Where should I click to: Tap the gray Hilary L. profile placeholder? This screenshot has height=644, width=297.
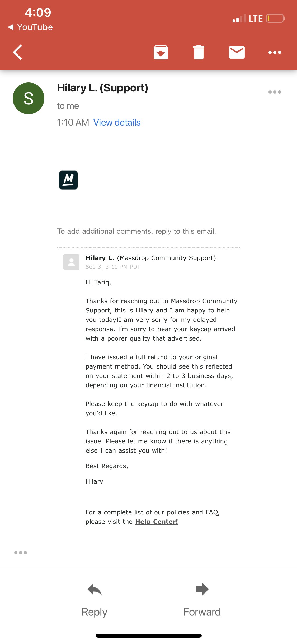click(x=71, y=262)
